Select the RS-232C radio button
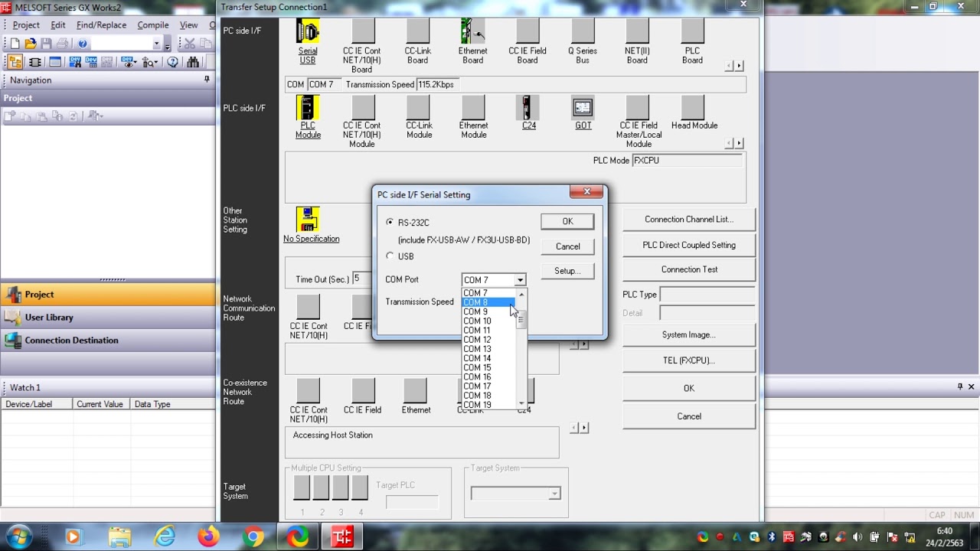 click(390, 222)
